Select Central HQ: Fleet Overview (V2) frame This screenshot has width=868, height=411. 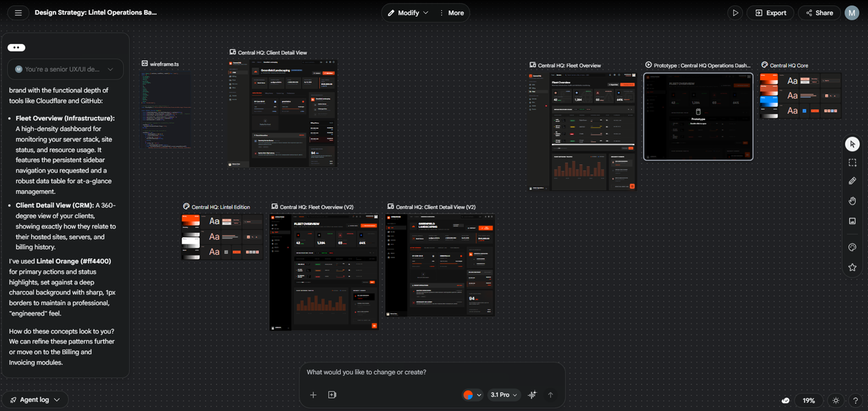(325, 273)
